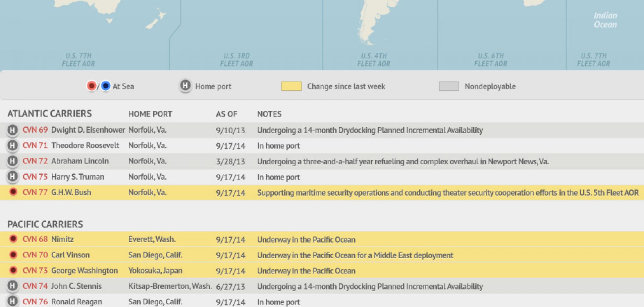Click the home port icon for CVN 69 Dwight D. Eisenhower

12,130
